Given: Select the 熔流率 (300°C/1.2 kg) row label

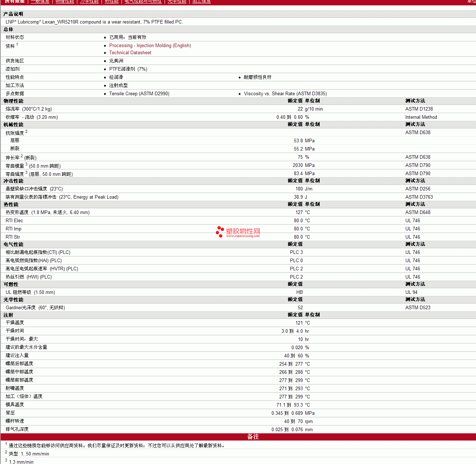Looking at the screenshot, I should (29, 109).
